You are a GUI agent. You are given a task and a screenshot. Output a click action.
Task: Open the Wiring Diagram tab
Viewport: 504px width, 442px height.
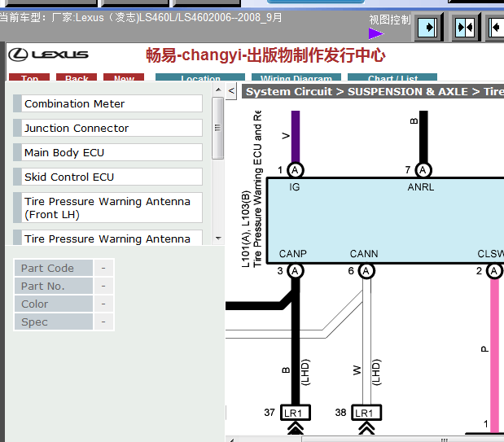[296, 77]
